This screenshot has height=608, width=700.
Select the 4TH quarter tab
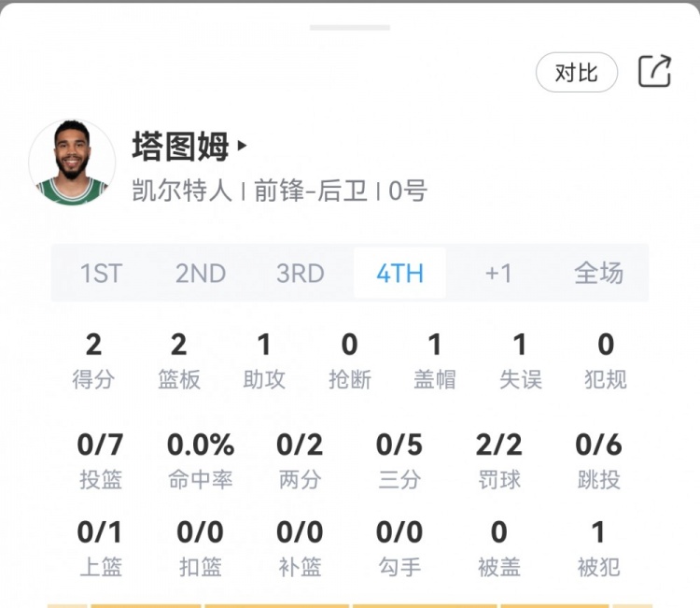pos(399,274)
